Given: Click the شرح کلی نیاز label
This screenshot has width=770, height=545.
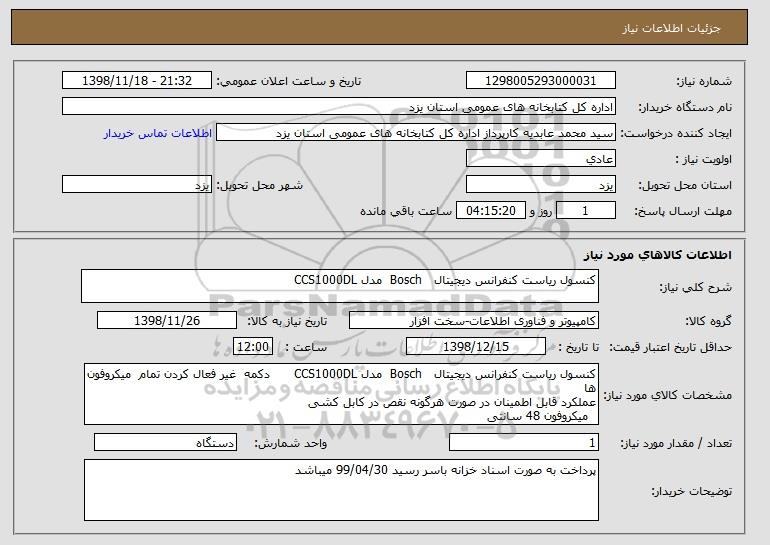Looking at the screenshot, I should (695, 287).
